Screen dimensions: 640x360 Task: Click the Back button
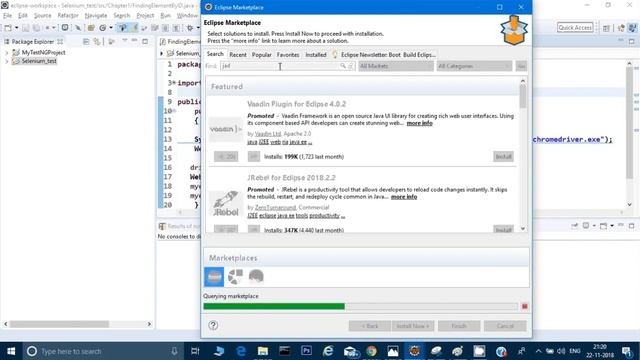(x=370, y=326)
